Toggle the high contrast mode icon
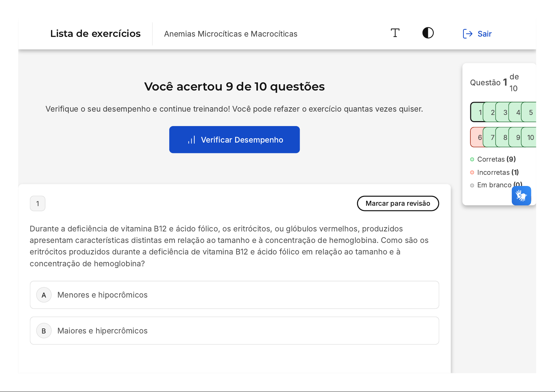Screen dimensions: 555x392 click(x=428, y=33)
